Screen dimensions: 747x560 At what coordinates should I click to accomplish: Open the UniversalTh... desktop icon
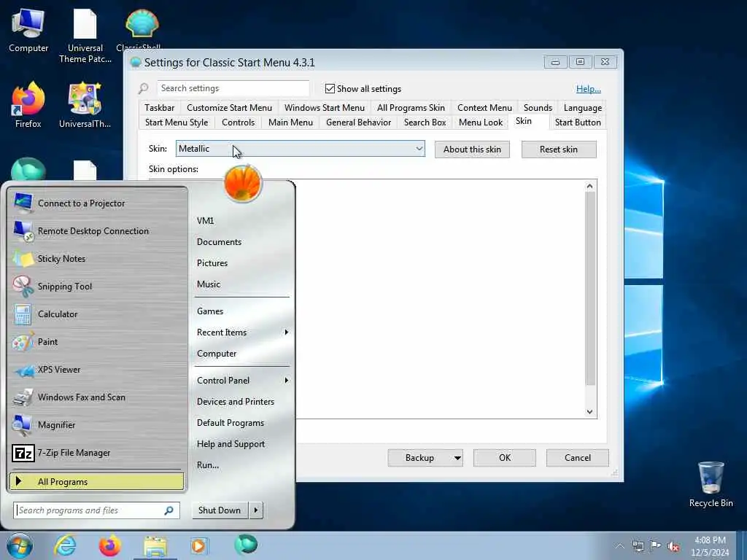[85, 105]
